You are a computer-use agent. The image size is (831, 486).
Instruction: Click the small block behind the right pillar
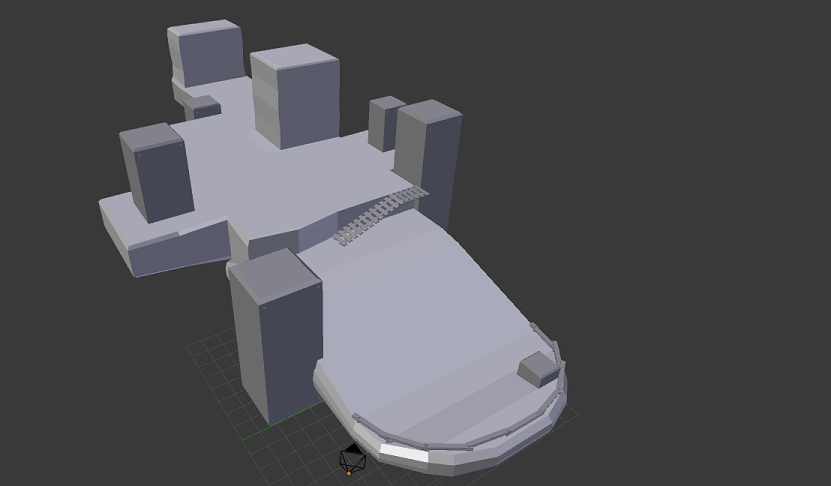[x=383, y=123]
